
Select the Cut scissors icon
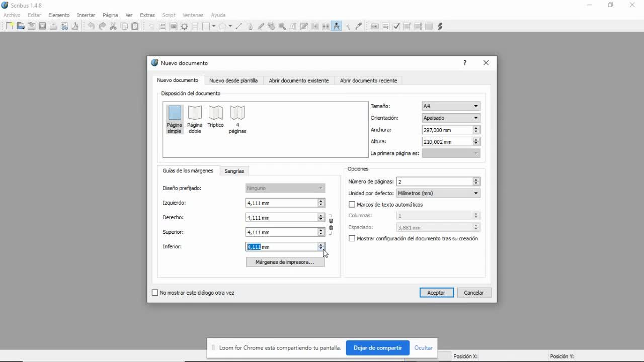pos(113,26)
